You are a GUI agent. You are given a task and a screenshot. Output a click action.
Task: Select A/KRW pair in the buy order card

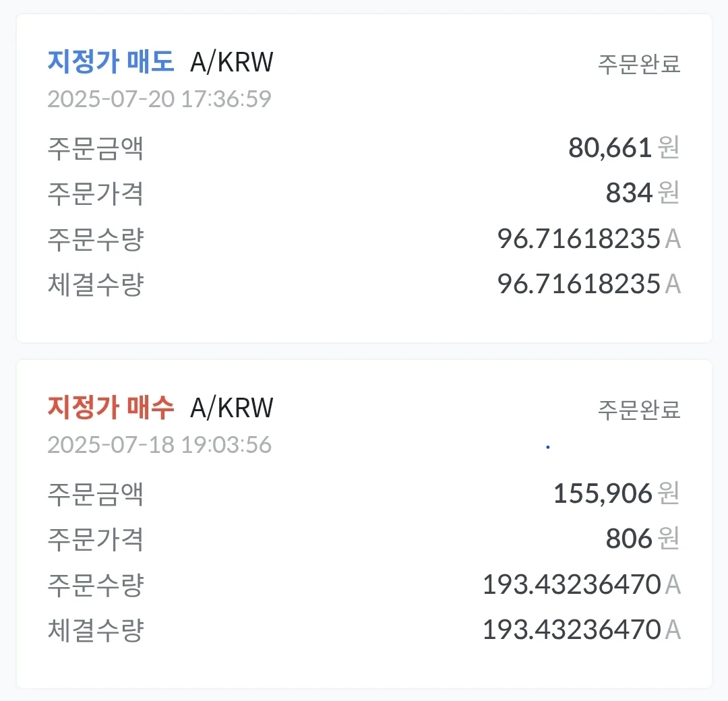(x=232, y=408)
